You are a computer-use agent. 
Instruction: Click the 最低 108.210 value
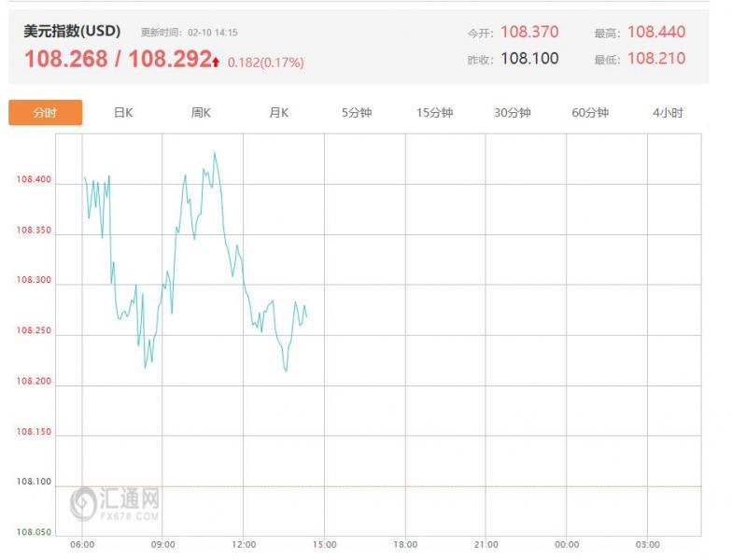pos(656,58)
